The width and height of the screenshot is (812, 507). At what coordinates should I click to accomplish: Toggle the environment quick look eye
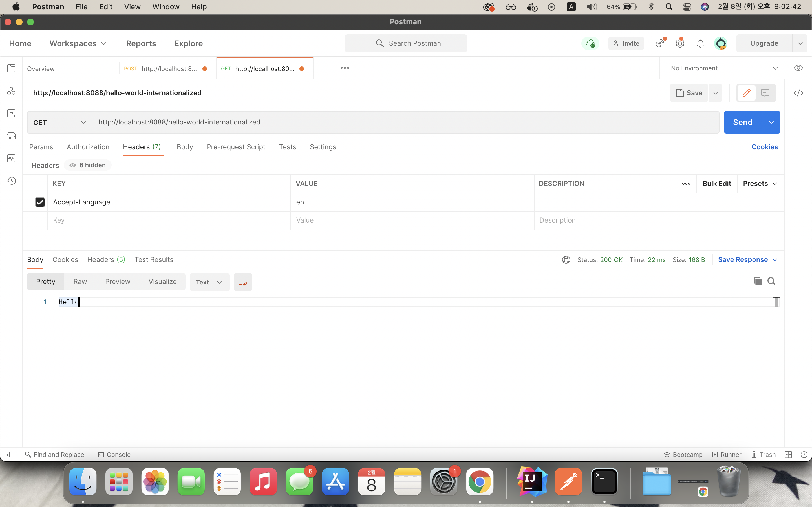(798, 68)
